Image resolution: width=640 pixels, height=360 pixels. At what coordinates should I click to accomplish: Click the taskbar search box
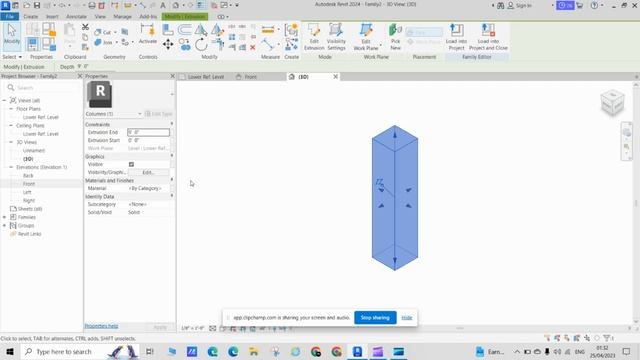(x=80, y=351)
